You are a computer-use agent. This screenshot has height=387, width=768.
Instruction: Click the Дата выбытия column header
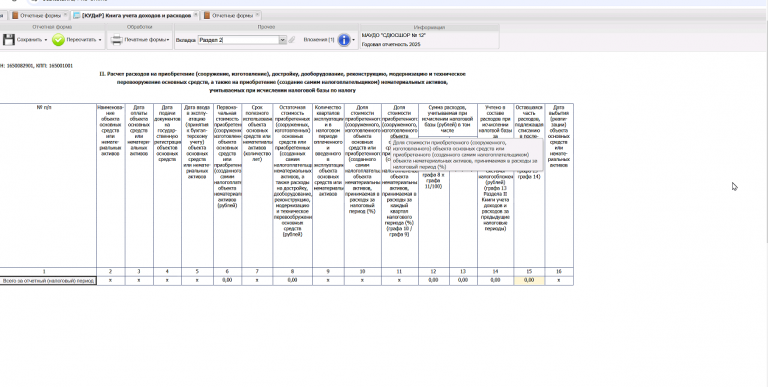559,185
